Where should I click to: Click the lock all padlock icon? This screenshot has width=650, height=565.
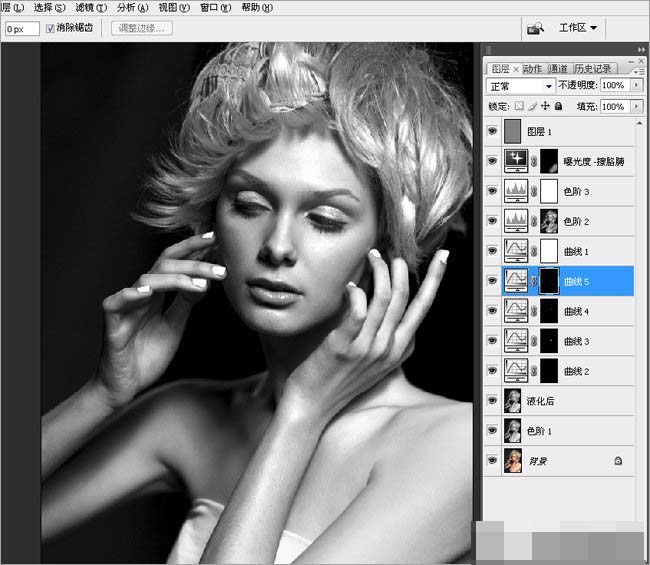[558, 106]
